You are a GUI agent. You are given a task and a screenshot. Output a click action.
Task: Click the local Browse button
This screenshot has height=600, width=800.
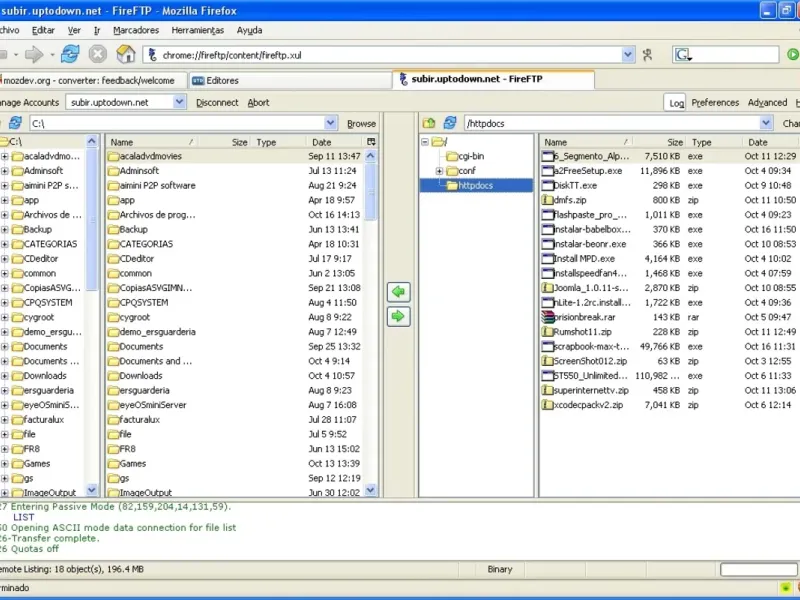361,123
